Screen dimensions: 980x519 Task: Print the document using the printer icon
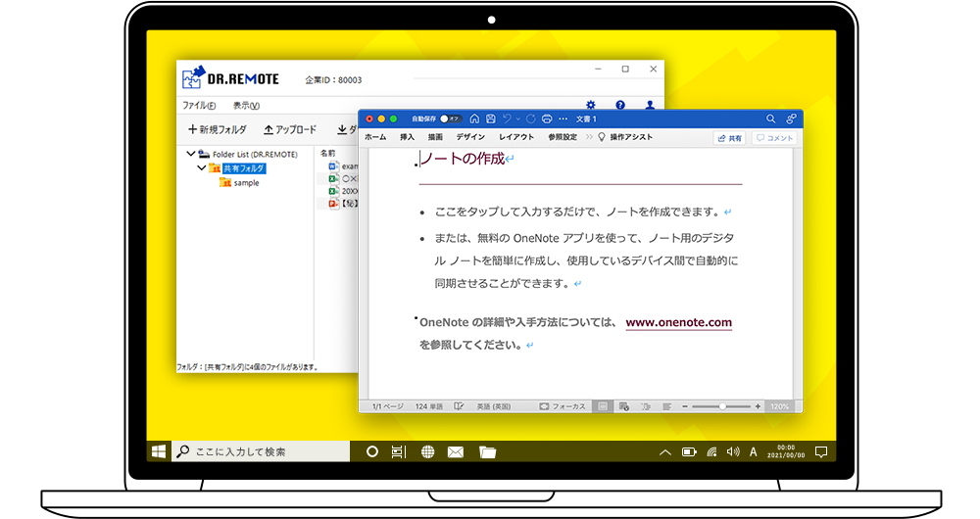coord(547,118)
